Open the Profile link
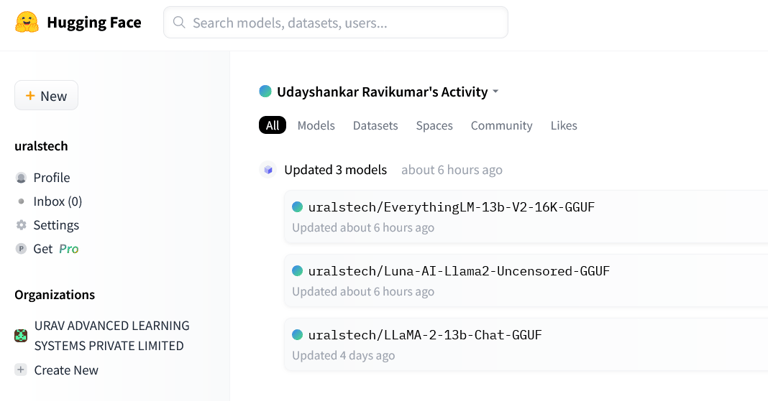 pos(51,177)
